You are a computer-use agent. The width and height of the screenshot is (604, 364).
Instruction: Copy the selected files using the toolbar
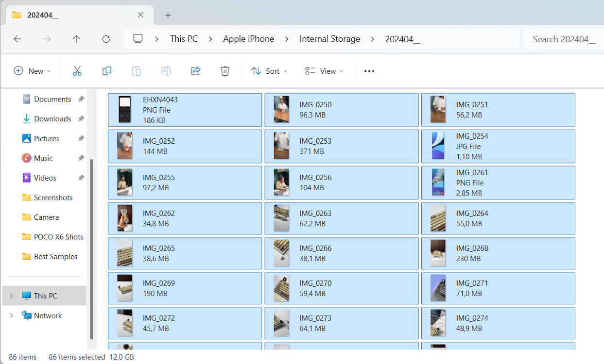pyautogui.click(x=106, y=71)
